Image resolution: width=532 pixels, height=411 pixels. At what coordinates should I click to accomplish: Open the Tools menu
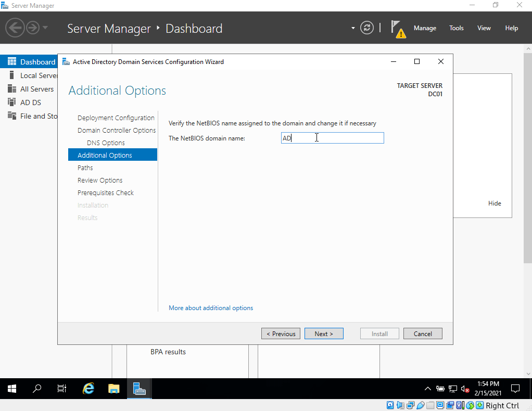tap(456, 28)
